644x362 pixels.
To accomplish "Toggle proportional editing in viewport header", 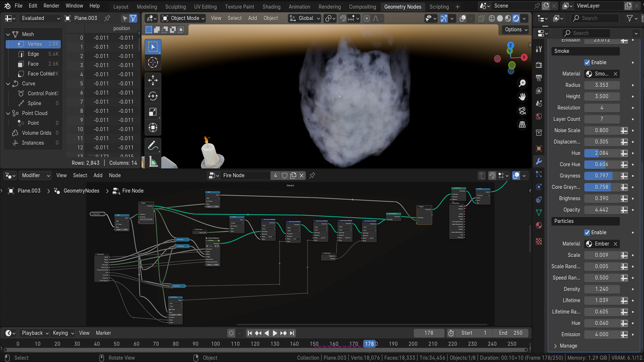I will [x=367, y=18].
